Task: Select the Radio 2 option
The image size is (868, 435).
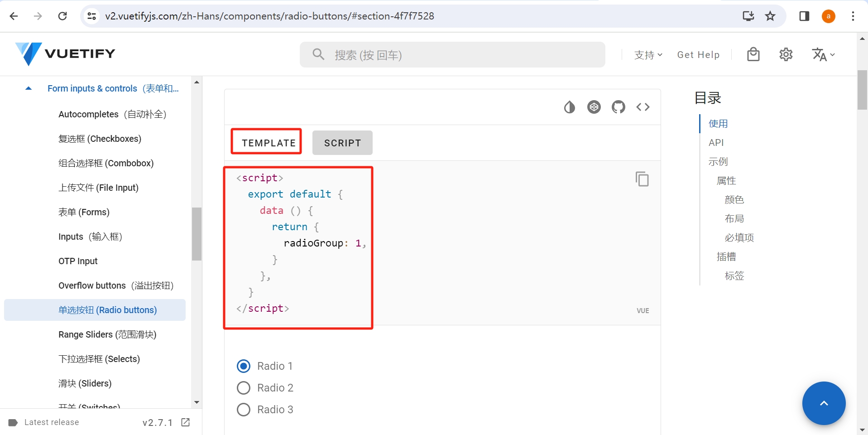Action: pyautogui.click(x=243, y=388)
